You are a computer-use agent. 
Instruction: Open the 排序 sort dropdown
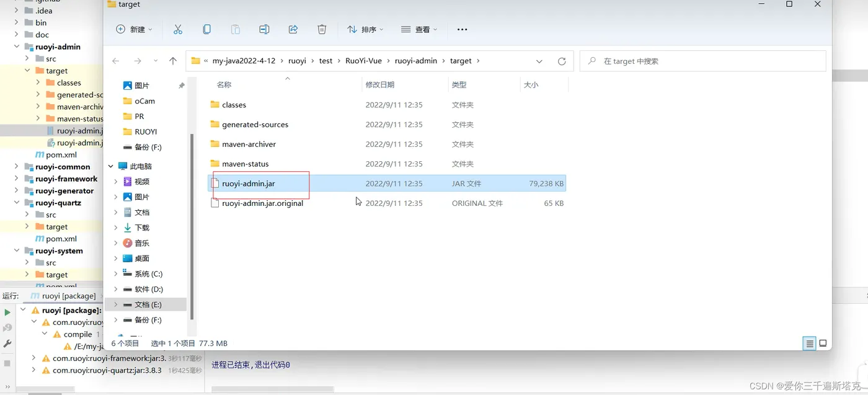pyautogui.click(x=365, y=29)
